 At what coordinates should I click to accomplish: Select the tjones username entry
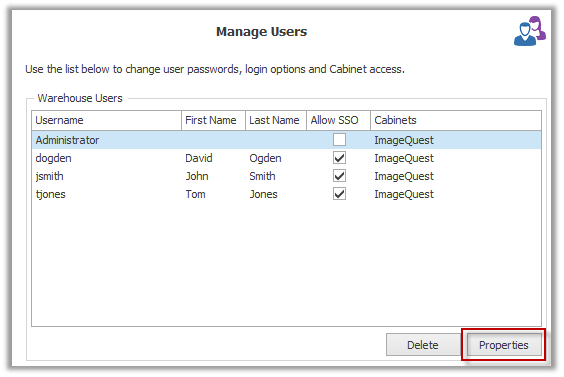(x=50, y=194)
